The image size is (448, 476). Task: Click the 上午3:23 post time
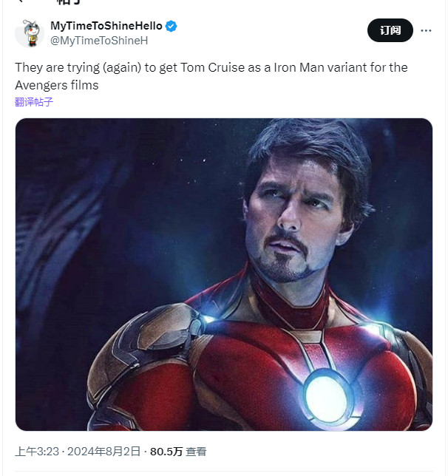36,451
